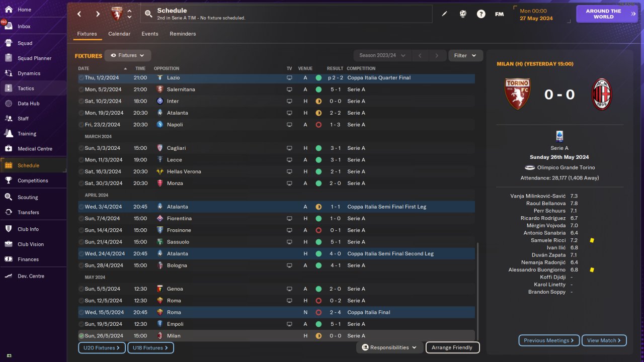
Task: Switch to the Events tab
Action: (x=150, y=34)
